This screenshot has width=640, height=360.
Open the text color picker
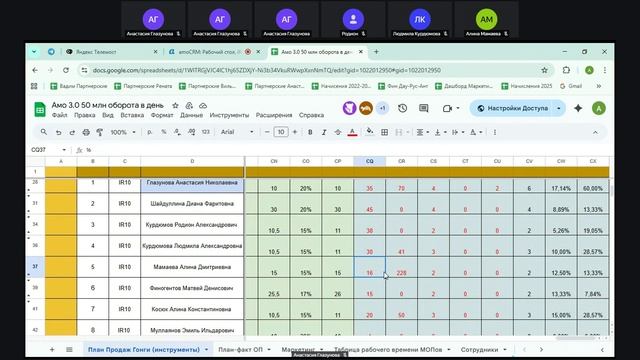pos(352,132)
